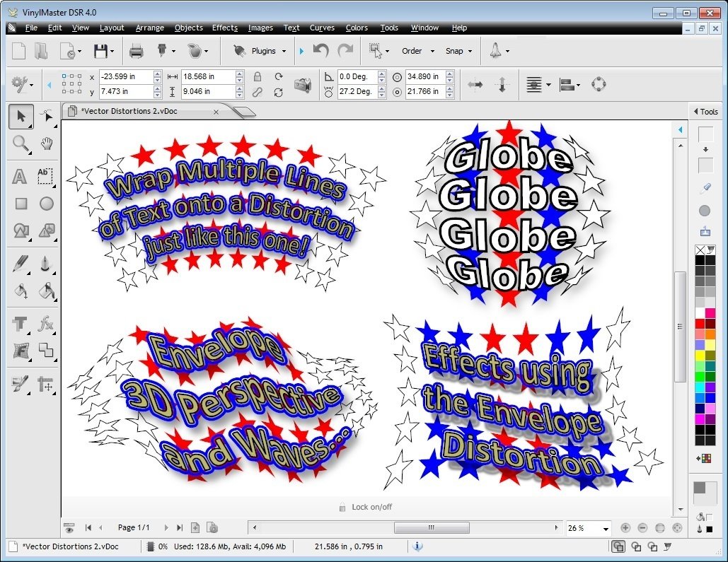Choose the Rectangle shape tool
Image resolution: width=728 pixels, height=562 pixels.
[x=21, y=204]
